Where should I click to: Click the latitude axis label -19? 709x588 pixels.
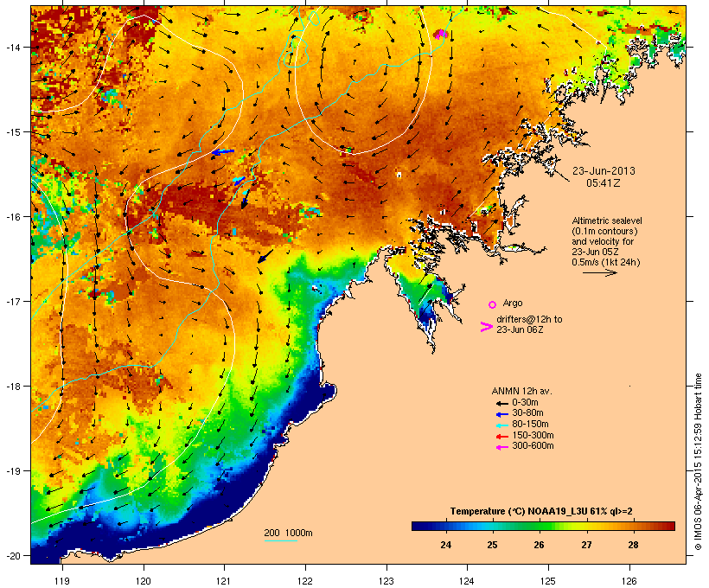coord(12,471)
